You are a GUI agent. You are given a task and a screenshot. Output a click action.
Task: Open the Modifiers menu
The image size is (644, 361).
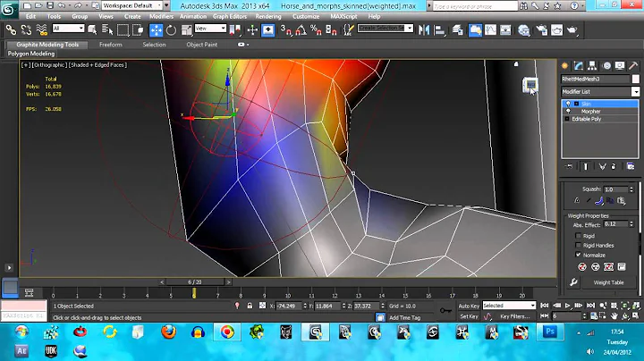[x=161, y=16]
